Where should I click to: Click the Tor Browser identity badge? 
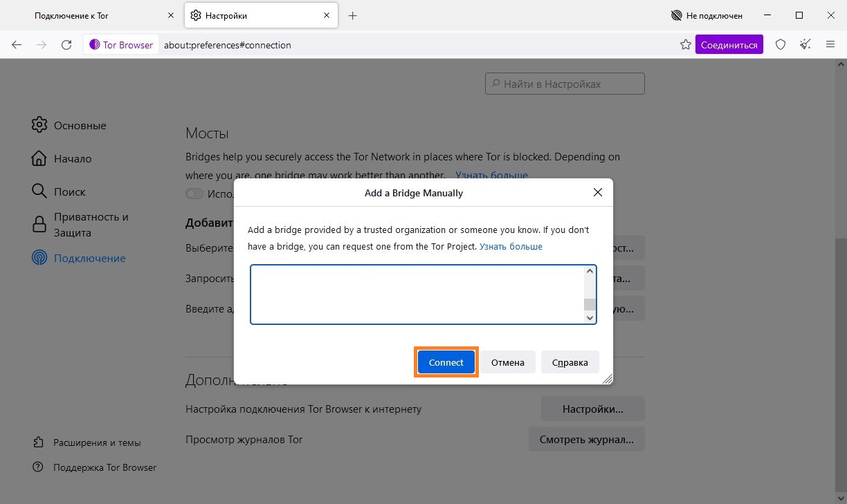(x=121, y=45)
